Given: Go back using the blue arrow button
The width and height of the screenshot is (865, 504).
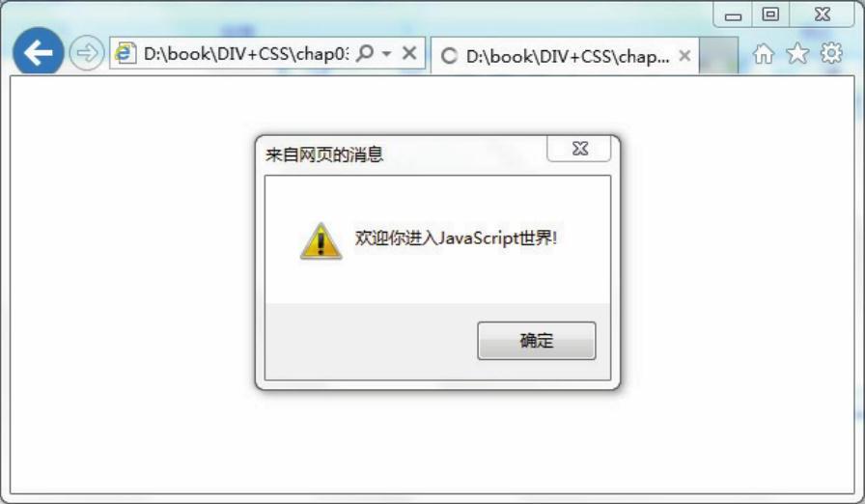Looking at the screenshot, I should pos(38,53).
